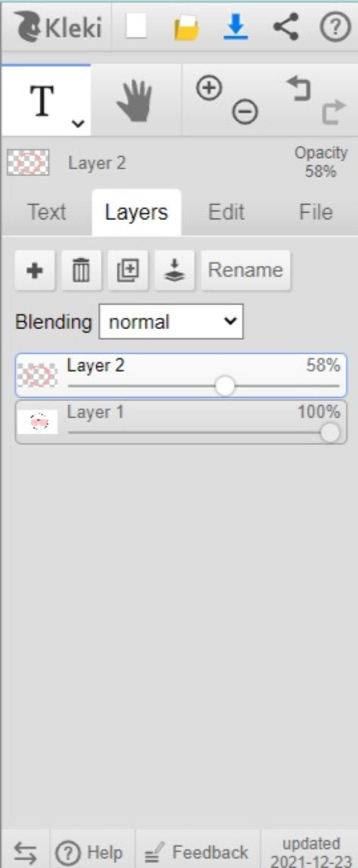Merge layer down with merge icon
358x868 pixels.
[x=174, y=270]
